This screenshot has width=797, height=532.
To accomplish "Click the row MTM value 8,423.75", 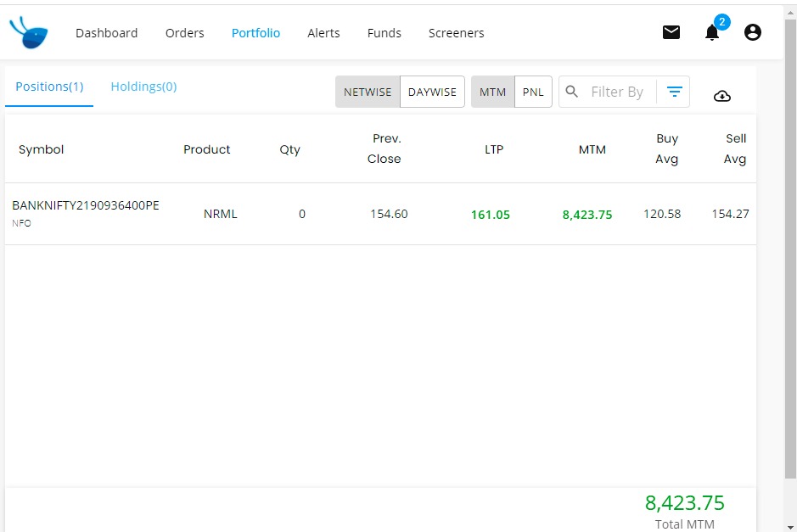I will (x=587, y=215).
